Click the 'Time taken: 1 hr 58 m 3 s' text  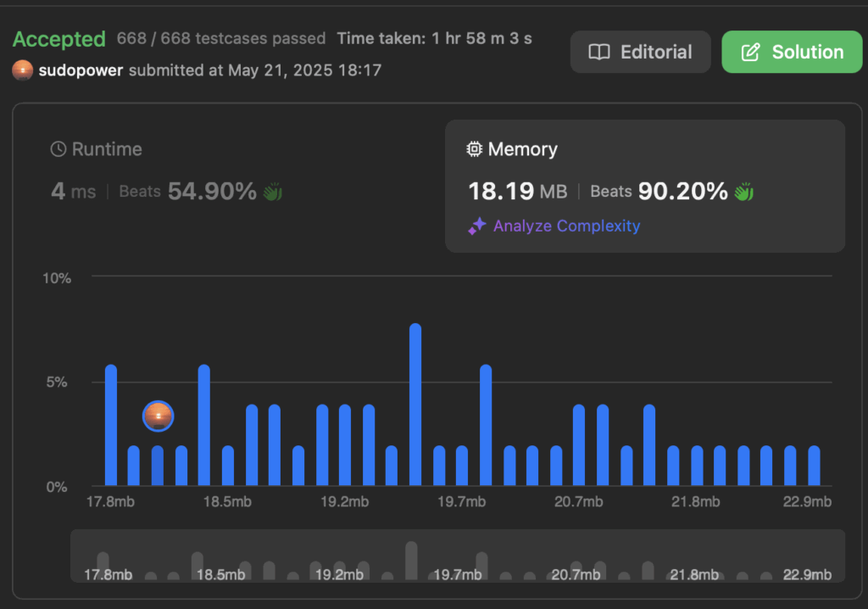click(x=435, y=38)
